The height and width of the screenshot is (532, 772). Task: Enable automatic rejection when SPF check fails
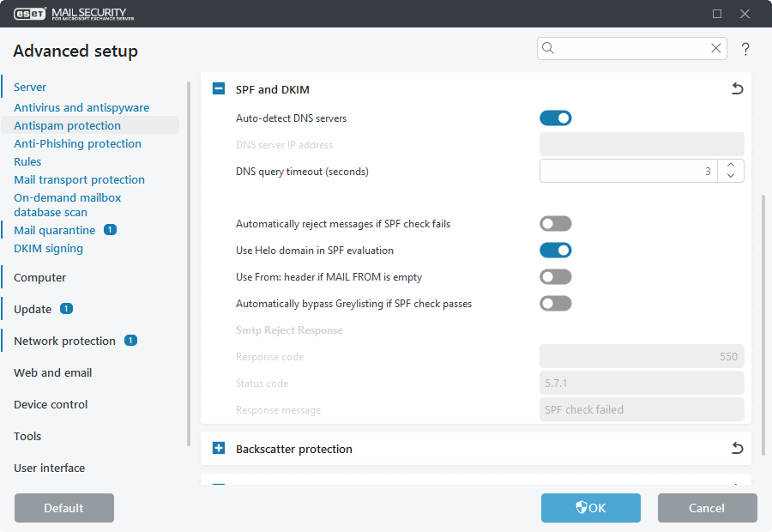click(x=555, y=224)
